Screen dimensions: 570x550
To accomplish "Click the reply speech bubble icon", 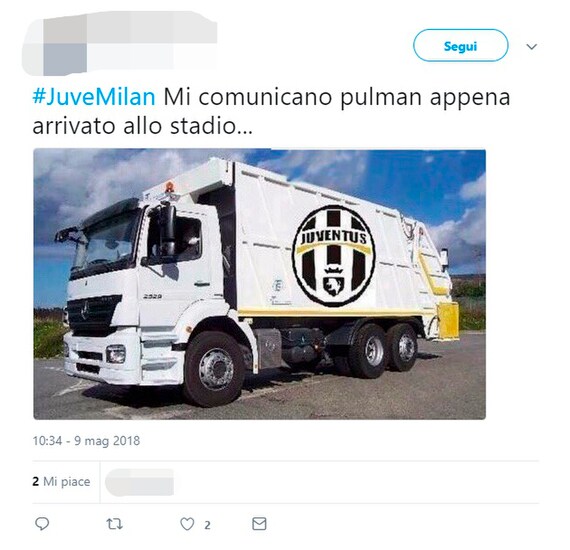I will point(42,524).
